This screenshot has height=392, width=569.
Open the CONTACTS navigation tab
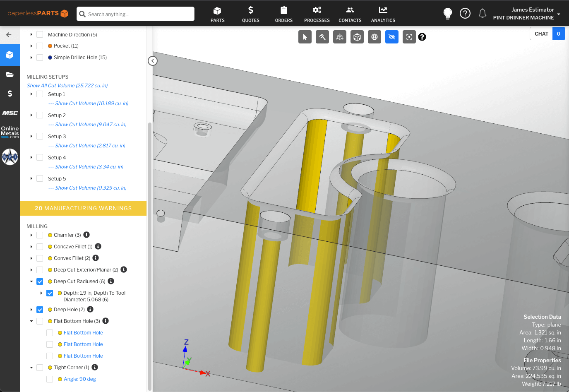point(350,14)
